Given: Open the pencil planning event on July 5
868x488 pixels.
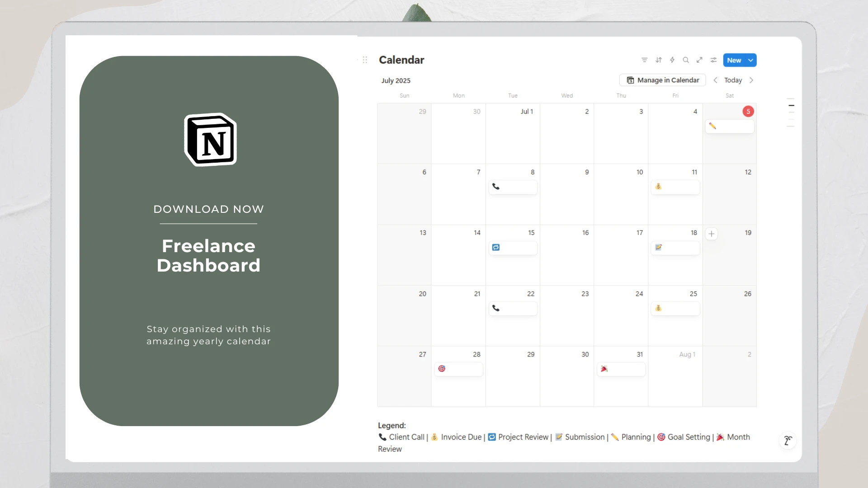Looking at the screenshot, I should pos(730,126).
